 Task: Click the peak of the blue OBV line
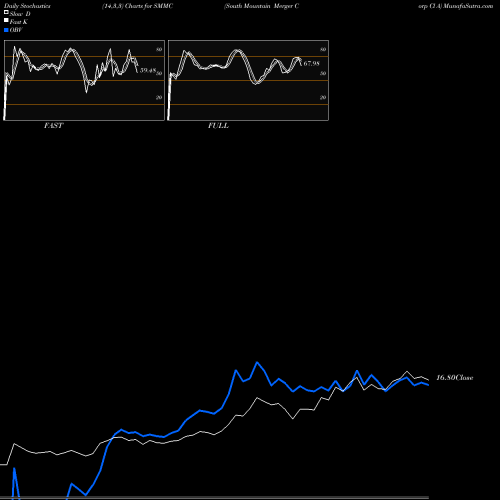pos(257,362)
